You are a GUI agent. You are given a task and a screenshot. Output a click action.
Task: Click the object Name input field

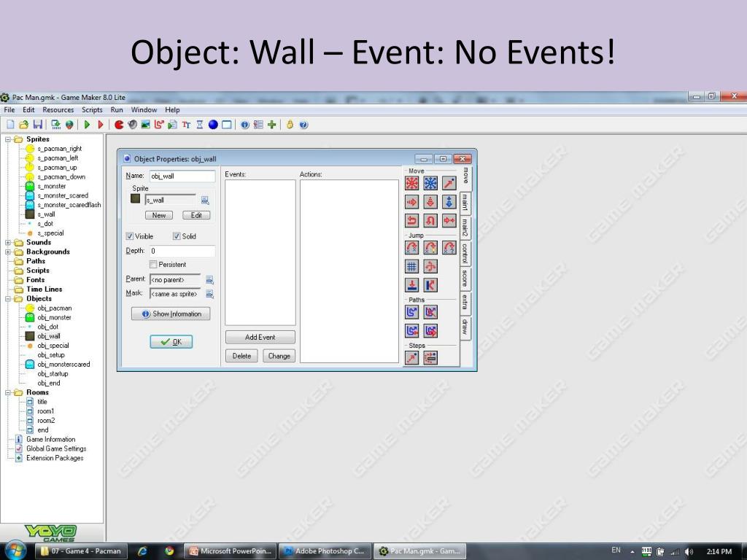[182, 176]
